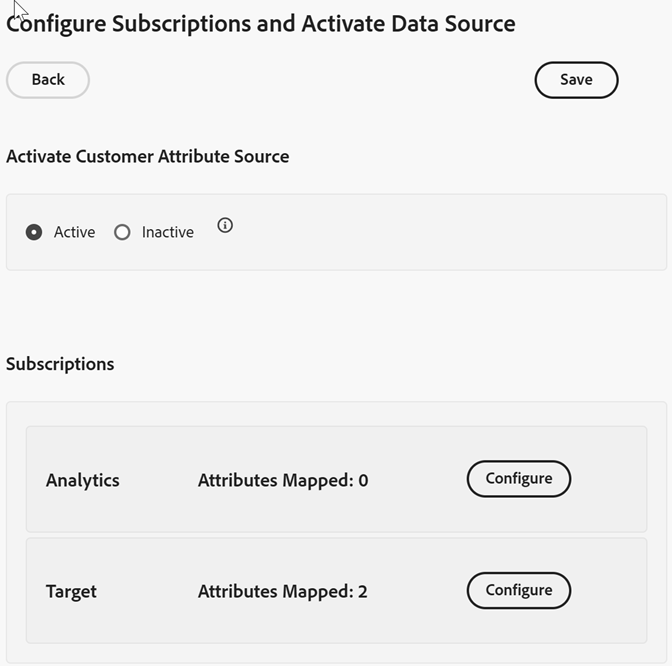Click the 'Attributes Mapped: 2' text
The height and width of the screenshot is (666, 672).
[x=283, y=592]
